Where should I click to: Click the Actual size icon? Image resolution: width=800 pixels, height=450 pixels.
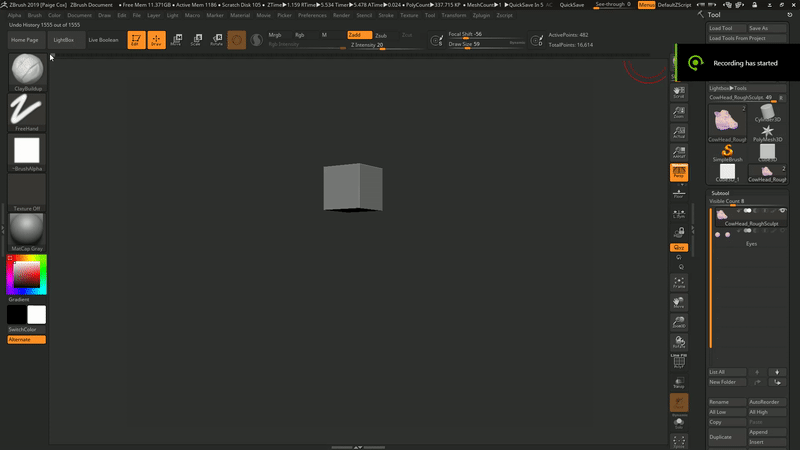tap(679, 132)
